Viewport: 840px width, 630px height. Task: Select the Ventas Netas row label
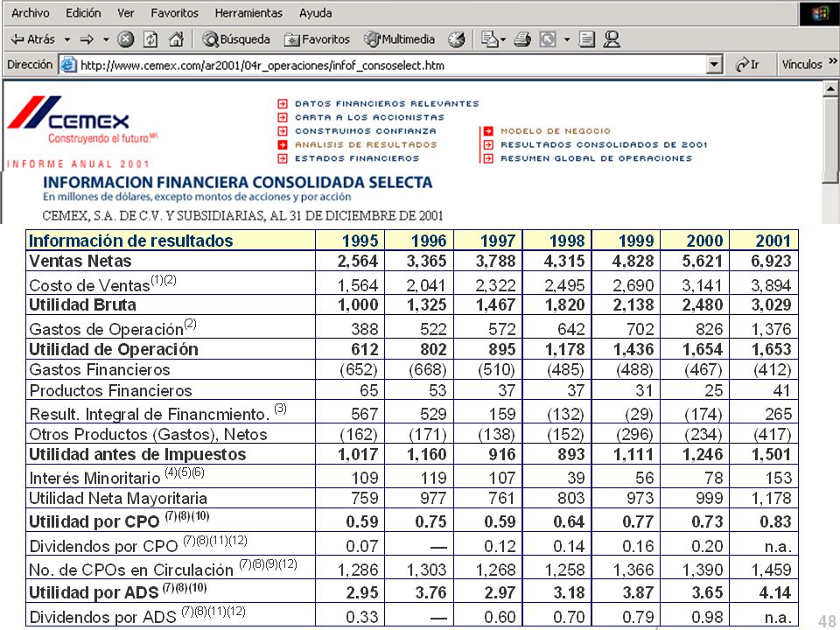click(80, 261)
